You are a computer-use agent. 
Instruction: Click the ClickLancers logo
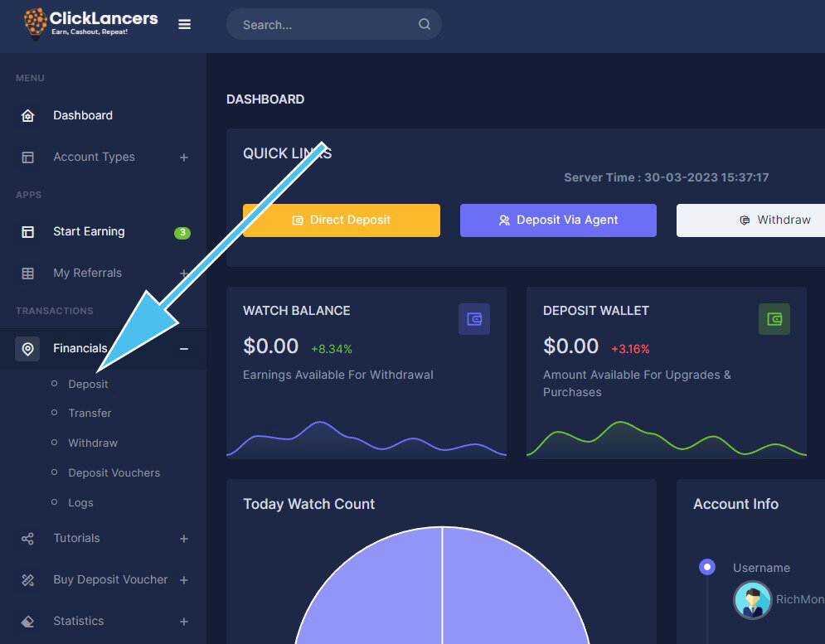[x=90, y=24]
